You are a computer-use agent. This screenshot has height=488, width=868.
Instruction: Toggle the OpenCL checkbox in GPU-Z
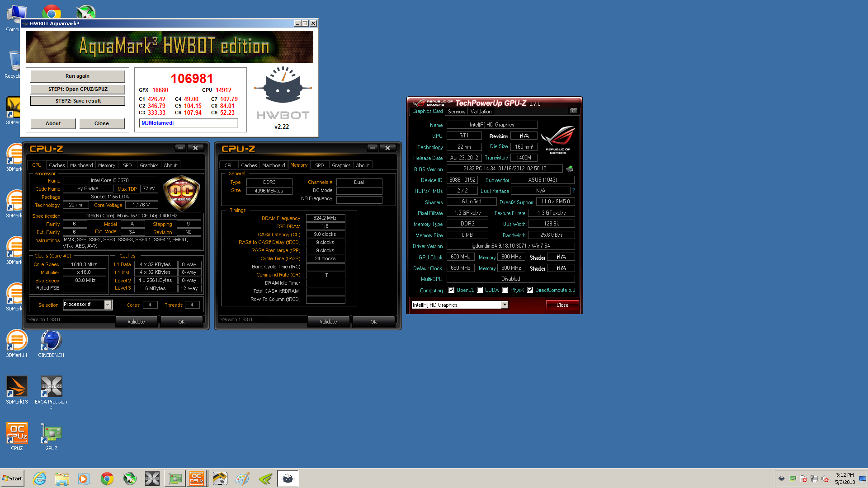tap(451, 290)
